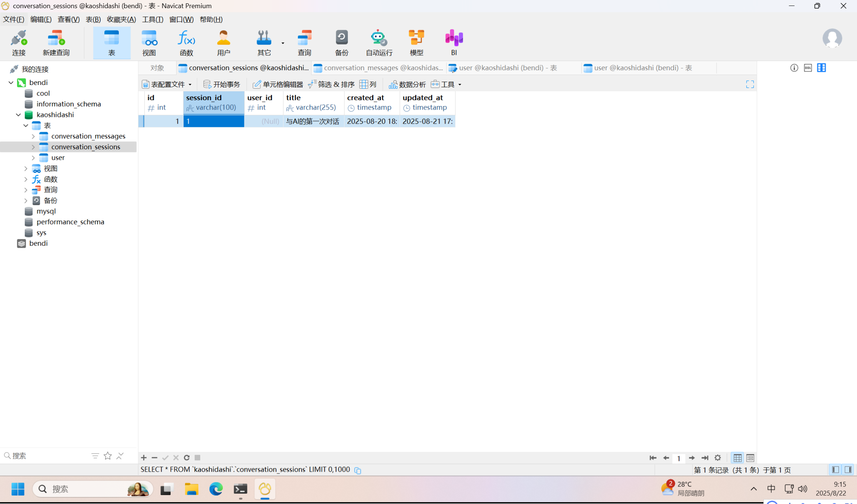The image size is (857, 504).
Task: Click the page number field
Action: (679, 458)
